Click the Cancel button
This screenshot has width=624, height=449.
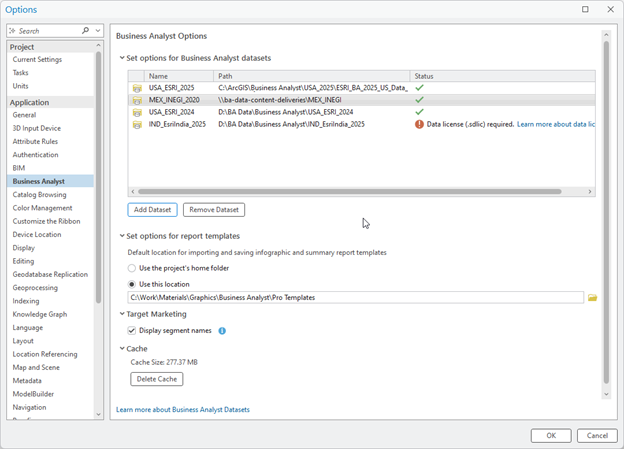[597, 435]
